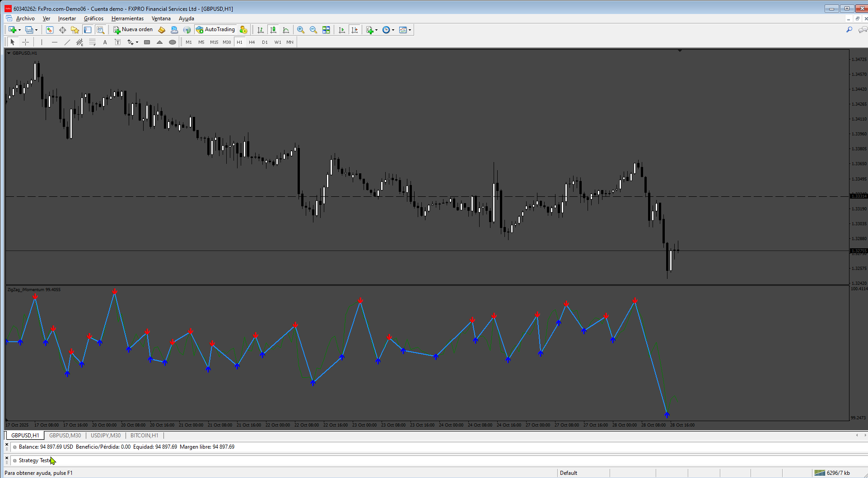Select the crosshair tool
This screenshot has height=478, width=868.
click(26, 42)
